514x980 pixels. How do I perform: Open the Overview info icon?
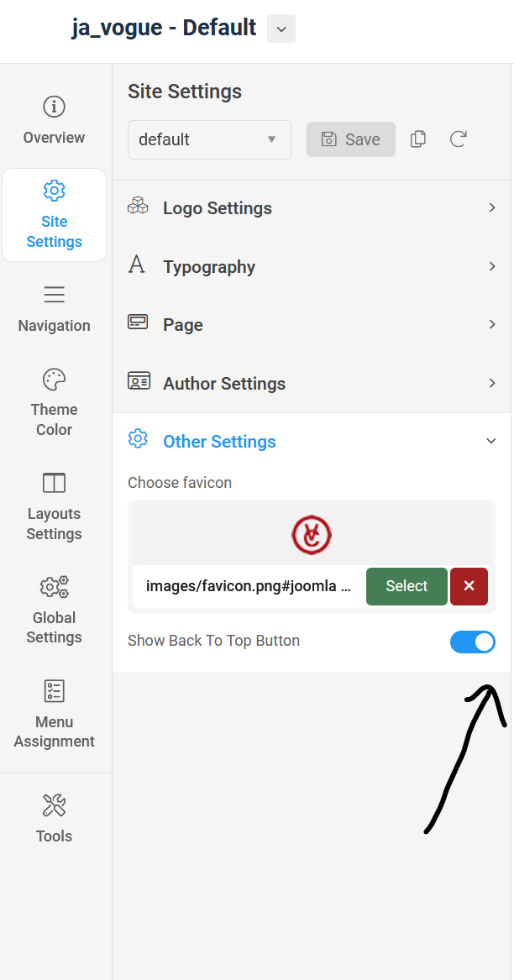pos(55,107)
